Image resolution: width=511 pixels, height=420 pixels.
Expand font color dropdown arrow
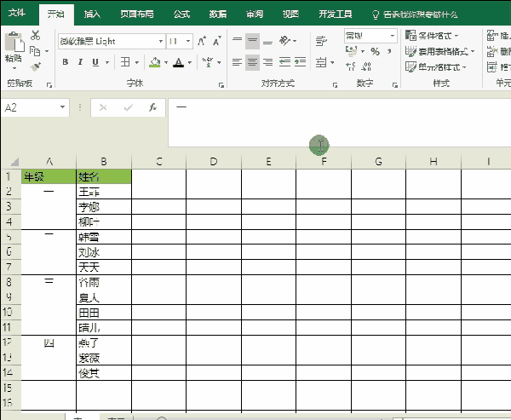pyautogui.click(x=190, y=62)
